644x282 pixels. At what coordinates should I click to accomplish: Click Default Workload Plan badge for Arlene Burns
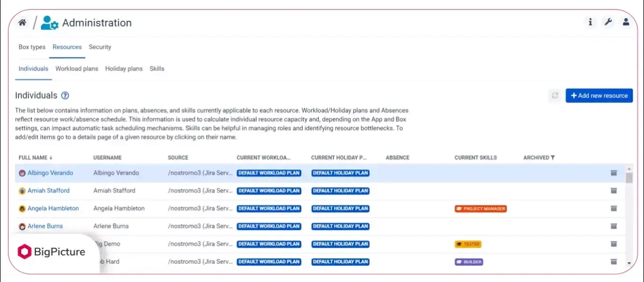(269, 226)
